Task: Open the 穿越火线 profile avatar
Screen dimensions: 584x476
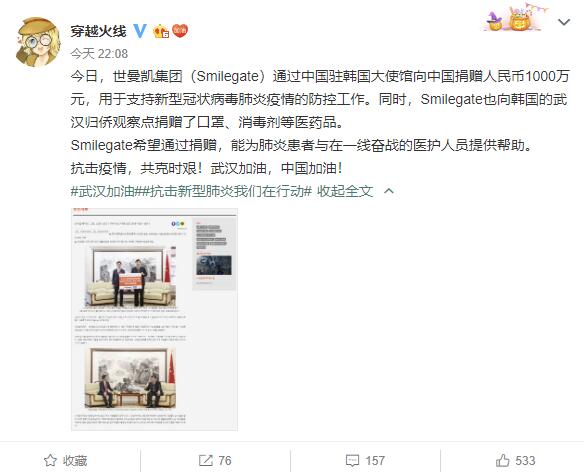Action: [38, 42]
